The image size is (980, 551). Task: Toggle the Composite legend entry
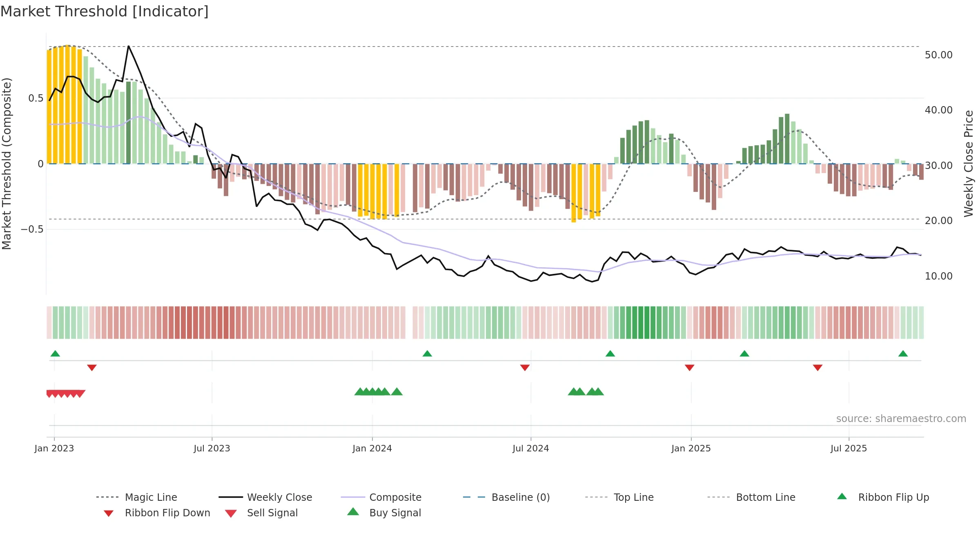tap(381, 497)
